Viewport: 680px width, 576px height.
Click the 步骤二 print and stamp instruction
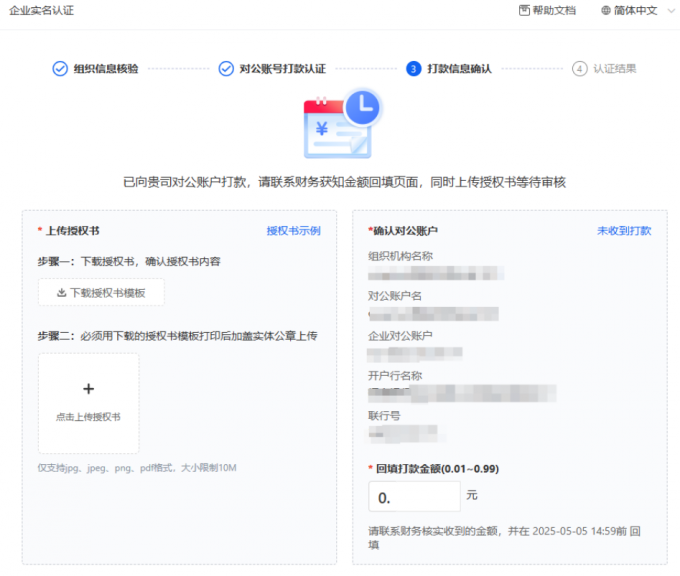click(x=177, y=336)
